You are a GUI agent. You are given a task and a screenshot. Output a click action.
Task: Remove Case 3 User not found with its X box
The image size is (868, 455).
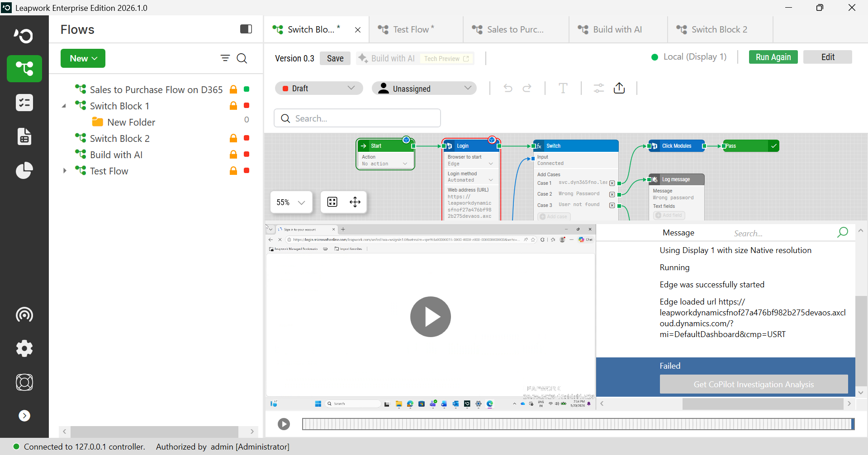[612, 205]
